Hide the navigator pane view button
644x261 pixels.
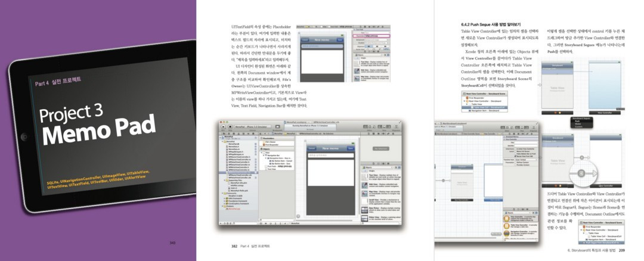coord(380,126)
